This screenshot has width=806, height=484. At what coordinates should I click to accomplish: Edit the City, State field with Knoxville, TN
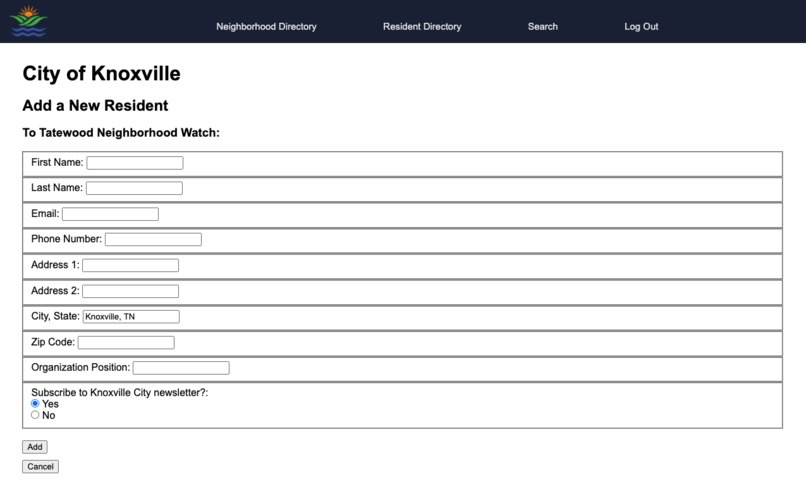[x=131, y=317]
